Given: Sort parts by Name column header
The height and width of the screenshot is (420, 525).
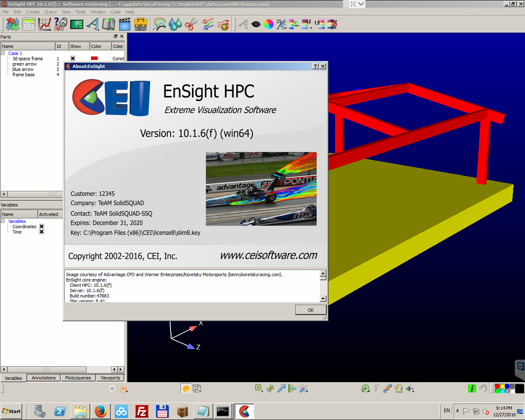Looking at the screenshot, I should click(28, 46).
